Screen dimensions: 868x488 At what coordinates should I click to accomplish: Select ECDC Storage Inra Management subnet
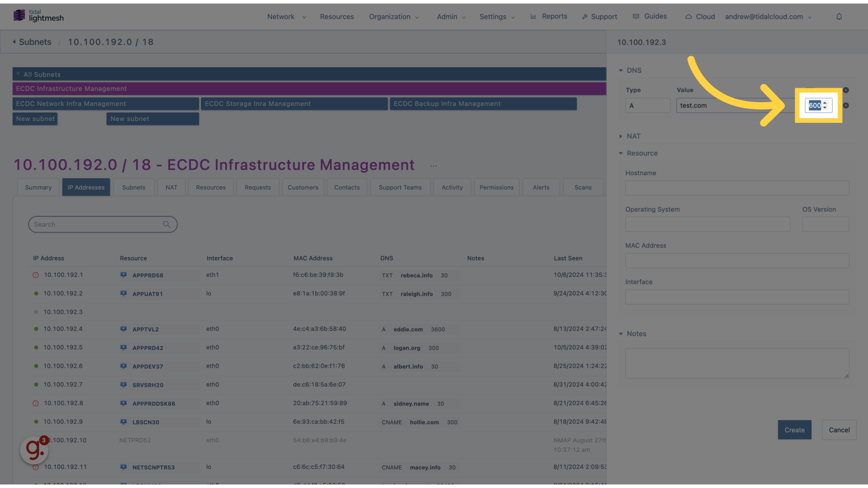(x=294, y=103)
